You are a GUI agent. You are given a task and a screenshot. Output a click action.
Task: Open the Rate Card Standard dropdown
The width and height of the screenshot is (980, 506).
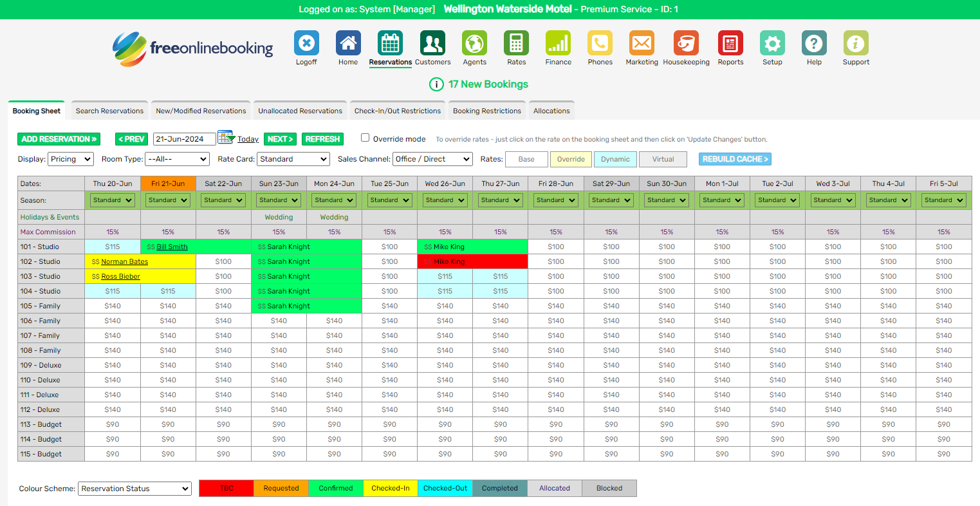(x=294, y=159)
